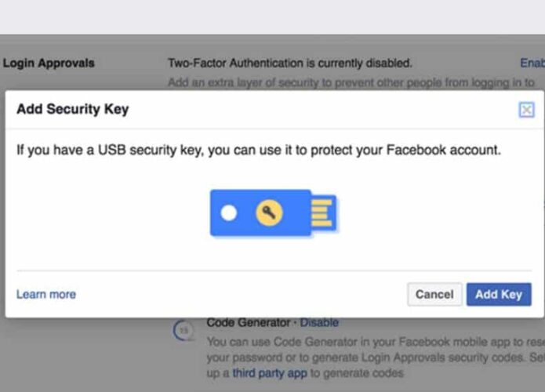Image resolution: width=545 pixels, height=392 pixels.
Task: Click the blank light bar above the page
Action: pyautogui.click(x=273, y=17)
